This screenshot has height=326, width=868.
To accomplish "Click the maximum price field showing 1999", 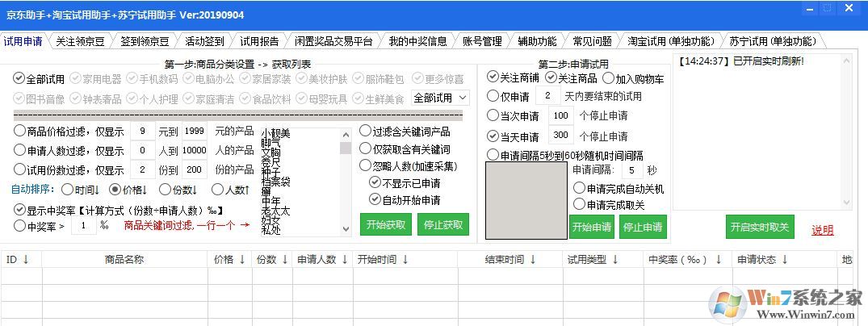I will pos(195,132).
